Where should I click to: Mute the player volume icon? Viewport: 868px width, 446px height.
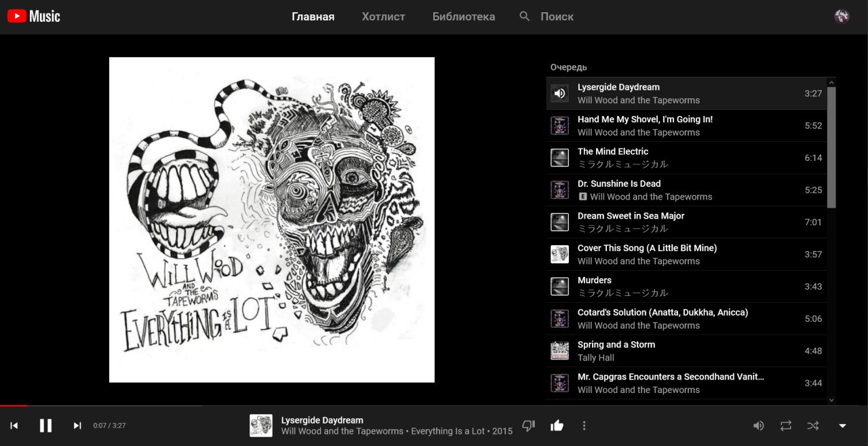759,426
